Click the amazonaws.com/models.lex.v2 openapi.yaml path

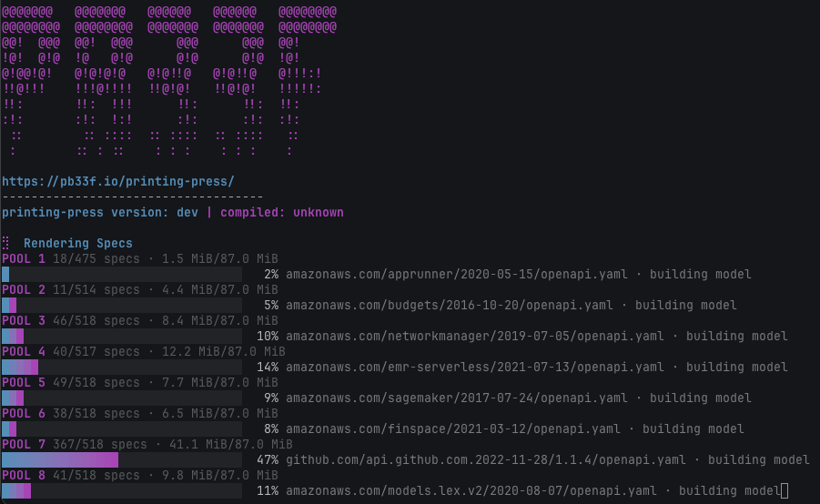[x=471, y=491]
